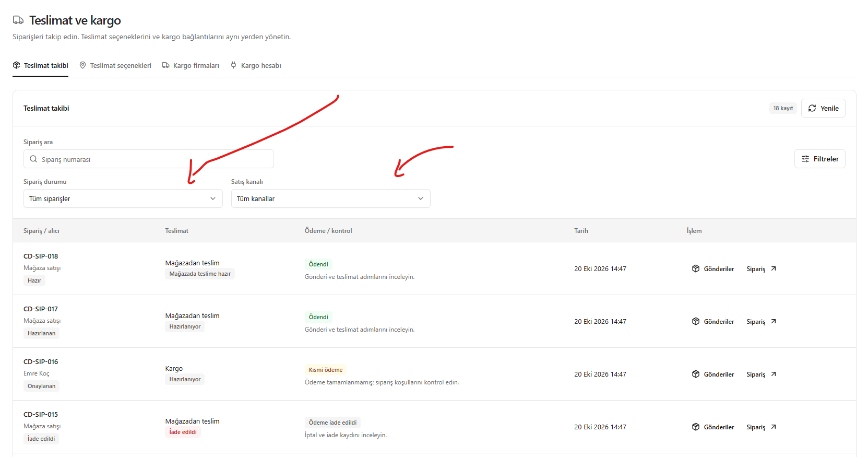The width and height of the screenshot is (868, 457).
Task: Select order number CD-SIP-018
Action: click(41, 256)
